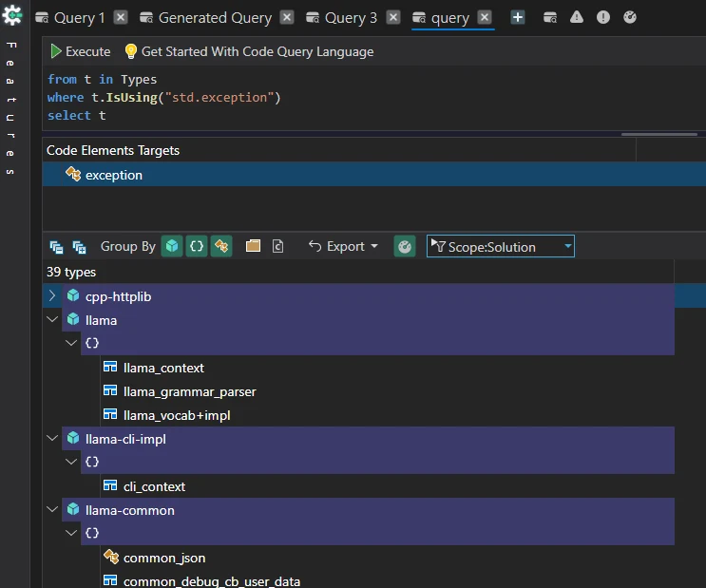This screenshot has width=706, height=588.
Task: Open the vertical Features side panel
Action: (x=10, y=108)
